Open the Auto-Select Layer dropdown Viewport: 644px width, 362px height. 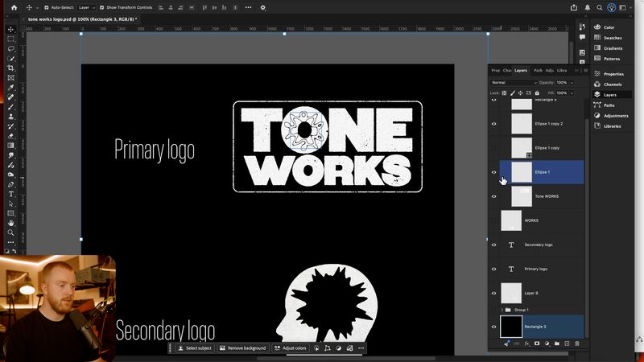click(86, 7)
